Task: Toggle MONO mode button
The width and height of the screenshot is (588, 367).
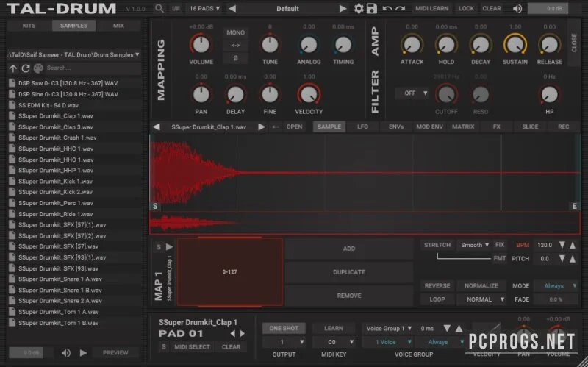Action: pos(235,32)
